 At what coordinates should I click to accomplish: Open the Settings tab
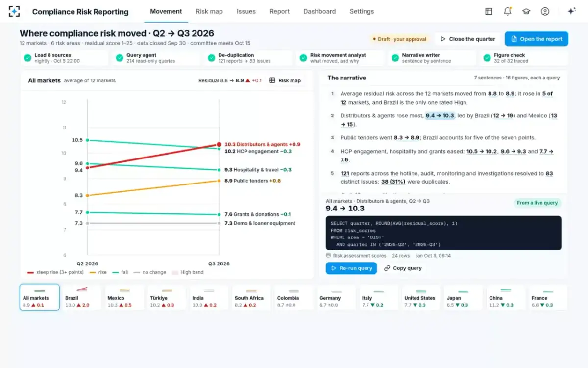[x=362, y=11]
